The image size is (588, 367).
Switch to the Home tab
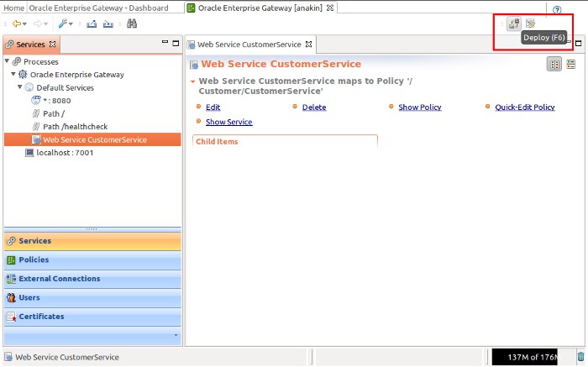14,8
